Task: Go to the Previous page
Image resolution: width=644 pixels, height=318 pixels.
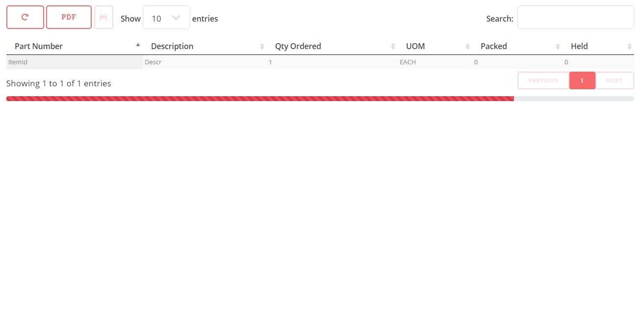Action: 543,80
